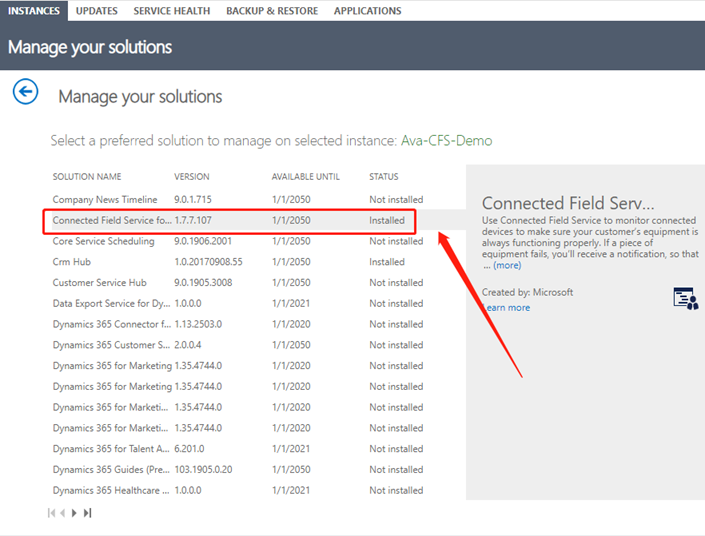Go to next page of solutions
This screenshot has height=536, width=705.
(x=74, y=513)
